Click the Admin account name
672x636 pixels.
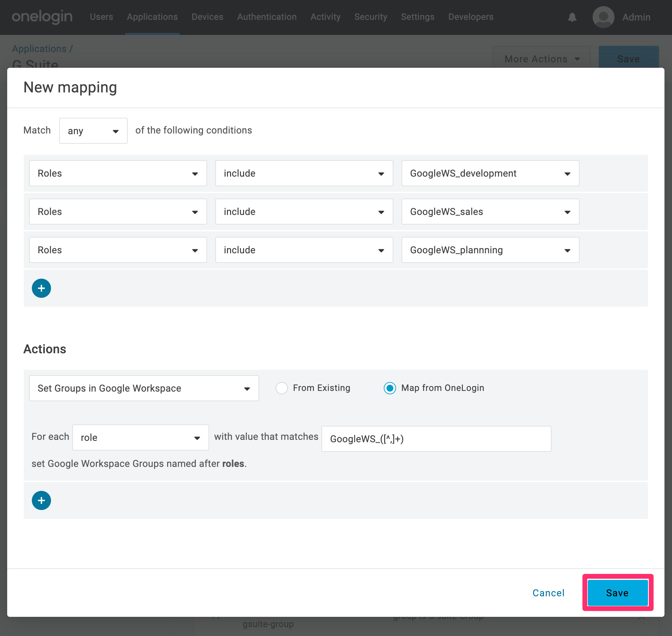636,17
